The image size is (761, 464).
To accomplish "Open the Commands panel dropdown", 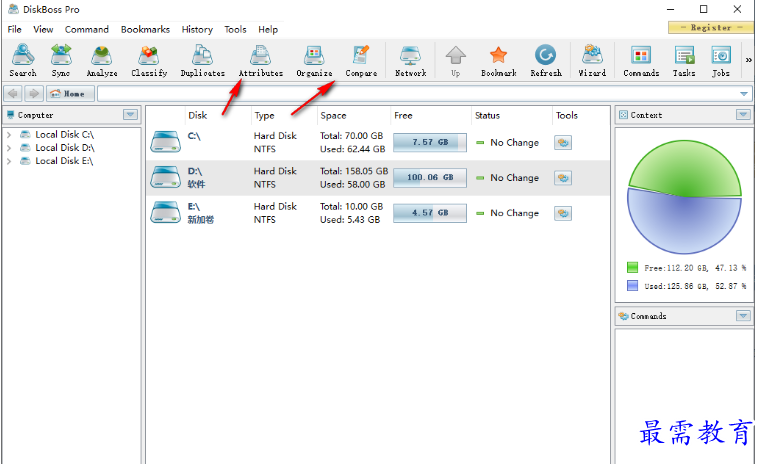I will tap(743, 316).
